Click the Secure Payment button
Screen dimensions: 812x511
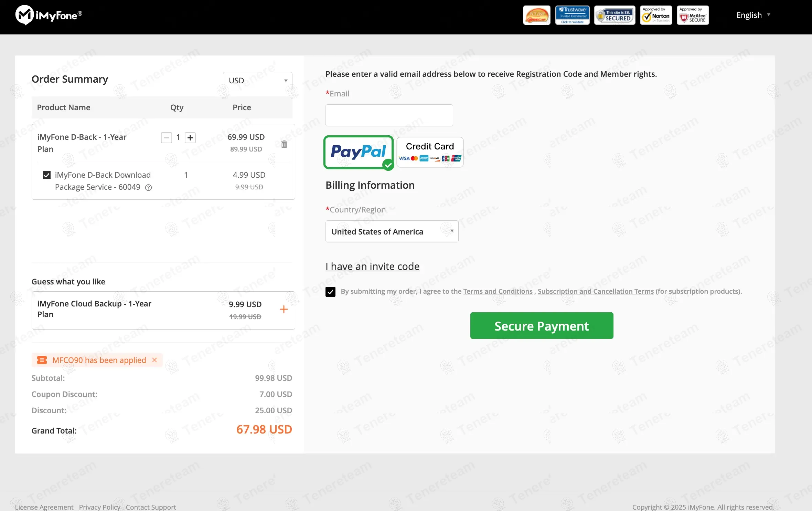click(542, 326)
